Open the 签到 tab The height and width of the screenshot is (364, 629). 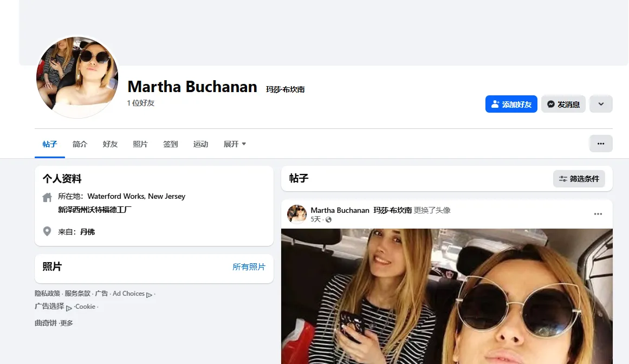pos(171,144)
